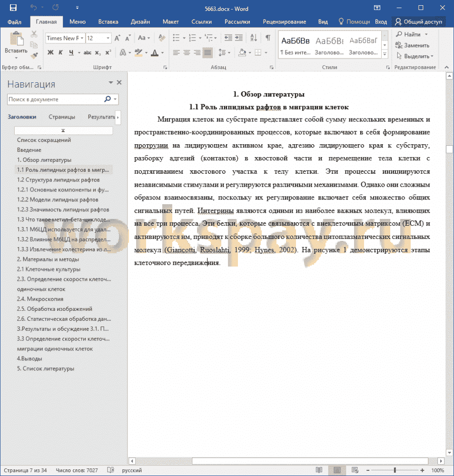
Task: Click the Найти button
Action: [412, 34]
